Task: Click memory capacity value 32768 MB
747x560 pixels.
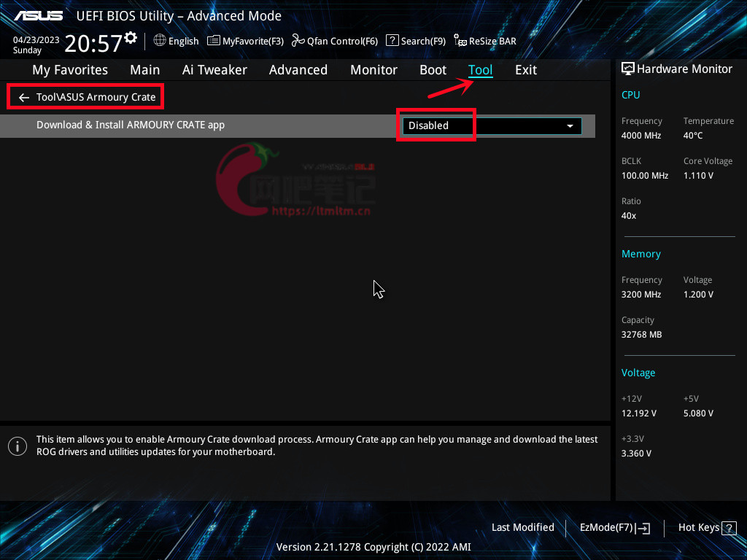Action: point(641,335)
